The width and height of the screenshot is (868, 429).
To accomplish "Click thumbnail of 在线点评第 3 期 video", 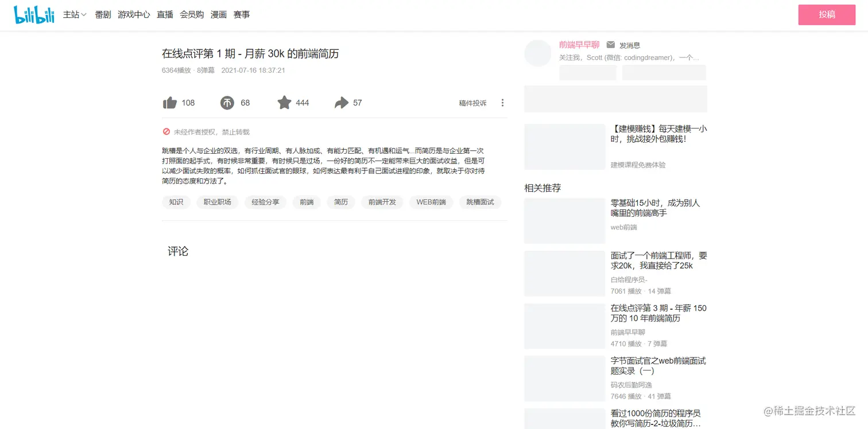I will [565, 326].
